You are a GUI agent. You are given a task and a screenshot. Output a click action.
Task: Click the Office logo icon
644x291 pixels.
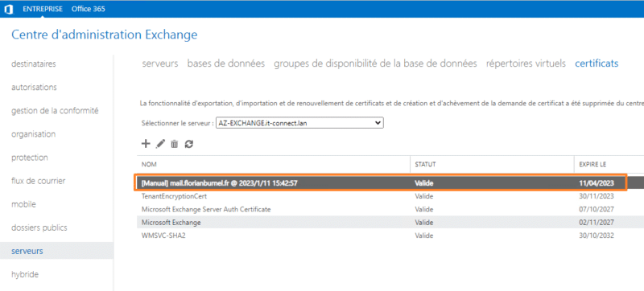pos(9,10)
